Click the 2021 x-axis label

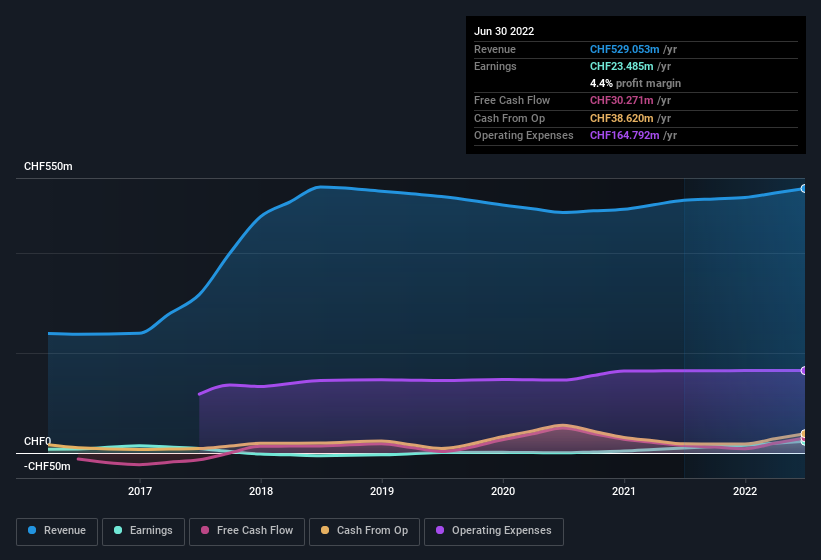(624, 491)
